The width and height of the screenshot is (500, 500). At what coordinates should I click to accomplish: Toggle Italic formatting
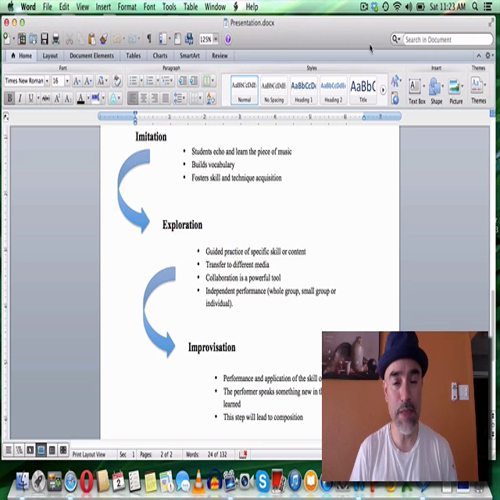(x=20, y=98)
